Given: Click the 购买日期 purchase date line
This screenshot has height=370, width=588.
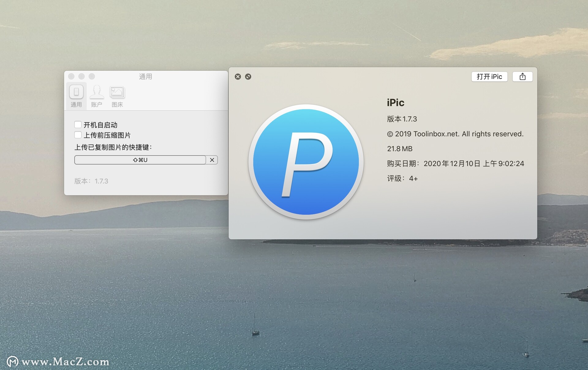Looking at the screenshot, I should click(x=455, y=163).
